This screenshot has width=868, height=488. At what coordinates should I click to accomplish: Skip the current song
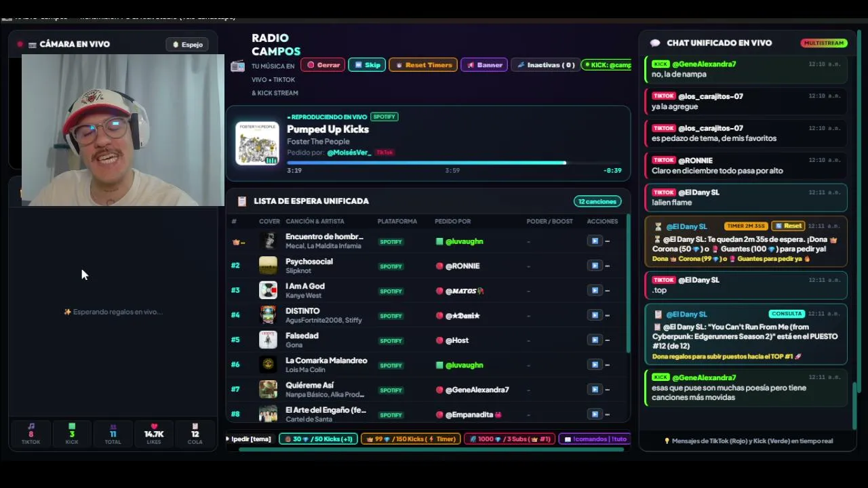point(367,65)
